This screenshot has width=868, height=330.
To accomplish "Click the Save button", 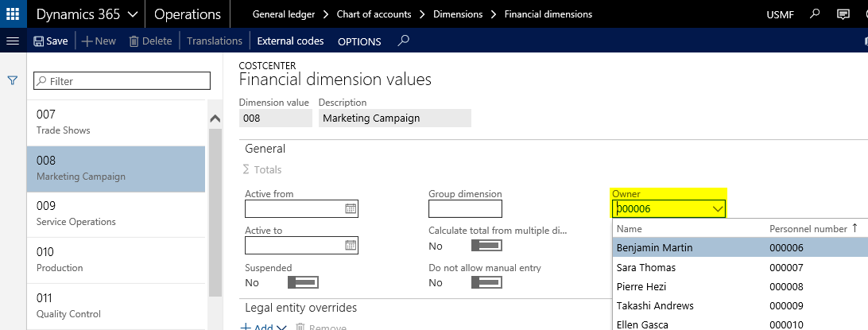I will 50,41.
